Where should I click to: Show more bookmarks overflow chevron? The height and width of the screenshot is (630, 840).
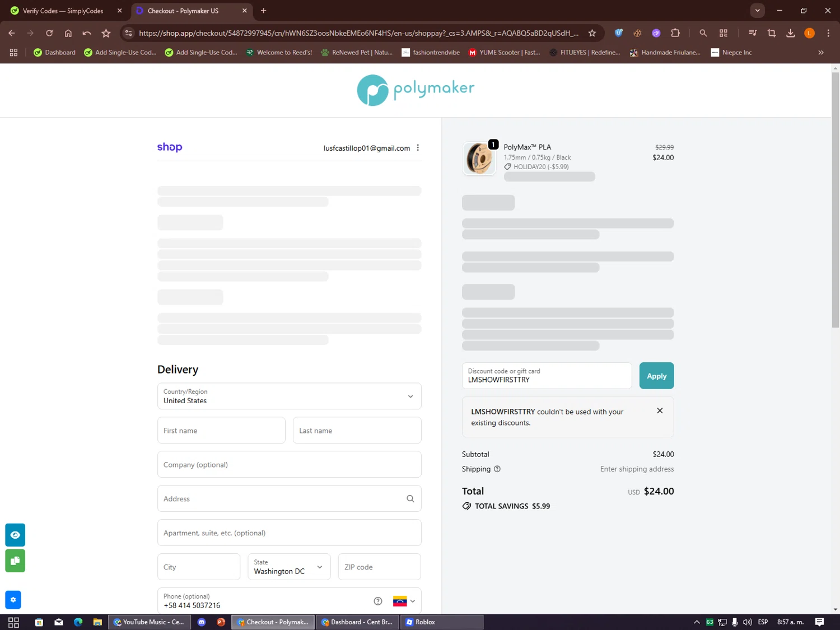821,52
